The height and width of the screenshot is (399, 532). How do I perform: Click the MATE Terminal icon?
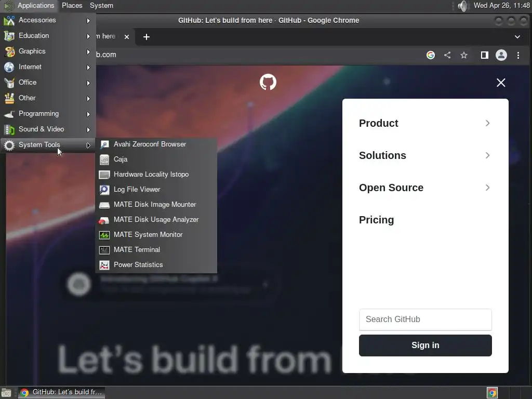(104, 250)
